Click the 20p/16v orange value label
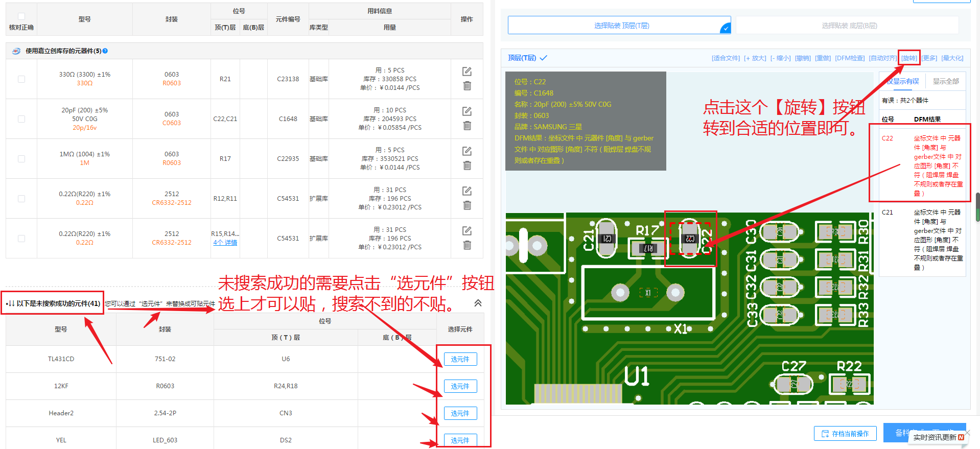Screen dimensions: 980x449 coord(85,128)
